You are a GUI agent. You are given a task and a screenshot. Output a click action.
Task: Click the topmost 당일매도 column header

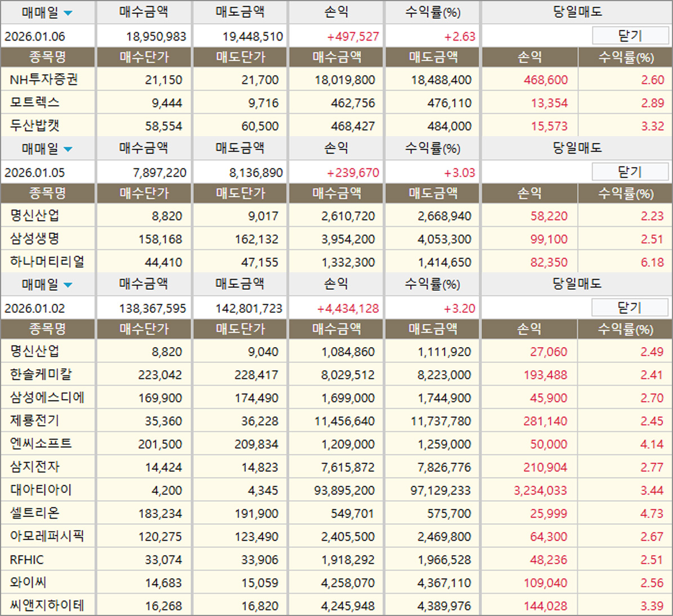coord(577,12)
